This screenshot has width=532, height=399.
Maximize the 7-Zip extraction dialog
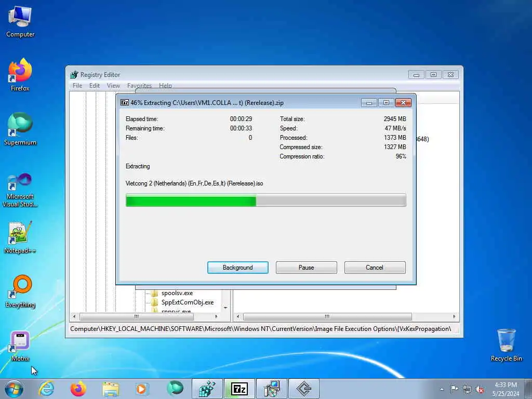(386, 102)
